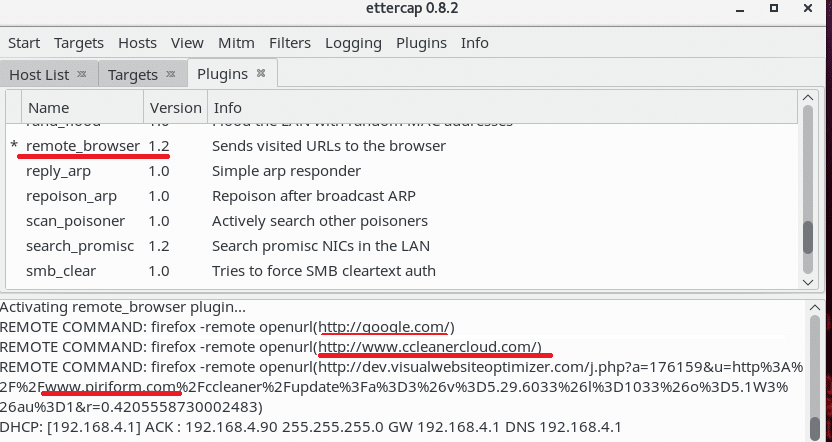Image resolution: width=832 pixels, height=442 pixels.
Task: Click "Search promisc NICs in the LAN" text
Action: (x=321, y=246)
